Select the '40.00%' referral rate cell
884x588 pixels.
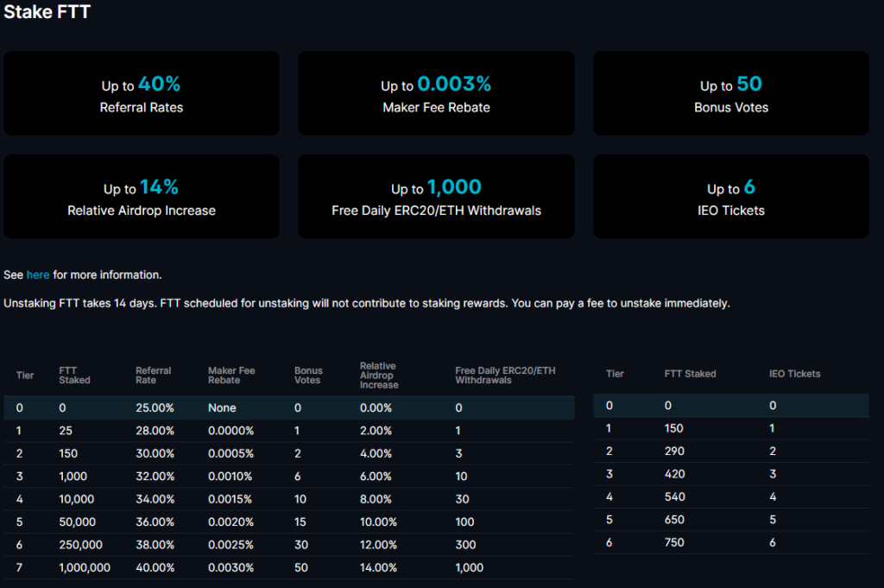pyautogui.click(x=155, y=567)
